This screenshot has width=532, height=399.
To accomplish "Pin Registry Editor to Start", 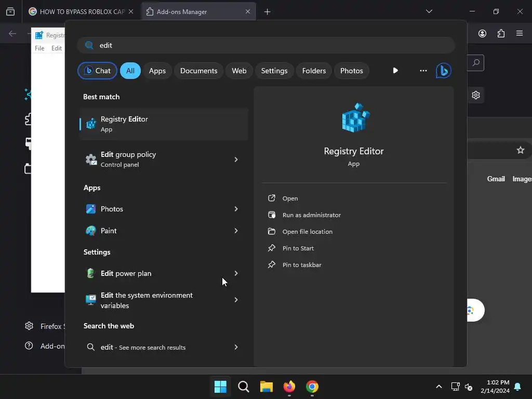I will (x=298, y=248).
